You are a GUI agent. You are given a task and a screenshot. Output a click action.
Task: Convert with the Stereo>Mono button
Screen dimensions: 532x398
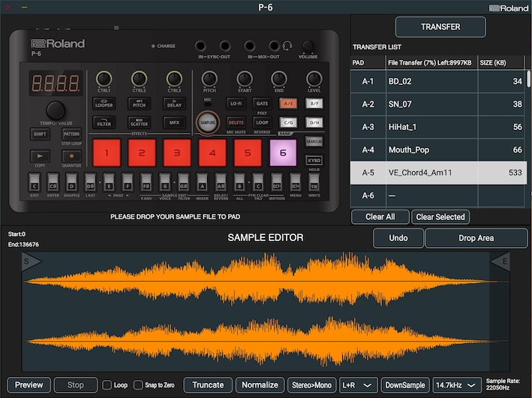point(311,385)
